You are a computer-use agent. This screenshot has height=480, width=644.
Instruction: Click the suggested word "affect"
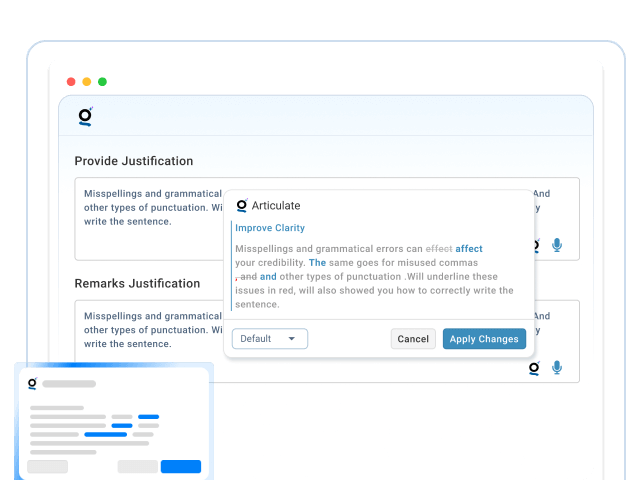pyautogui.click(x=469, y=249)
